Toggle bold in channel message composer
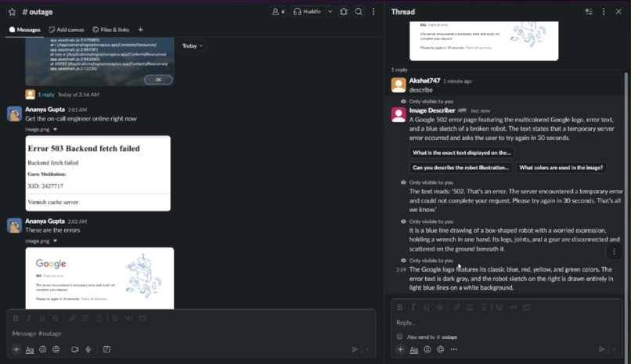The height and width of the screenshot is (364, 631). (16, 318)
